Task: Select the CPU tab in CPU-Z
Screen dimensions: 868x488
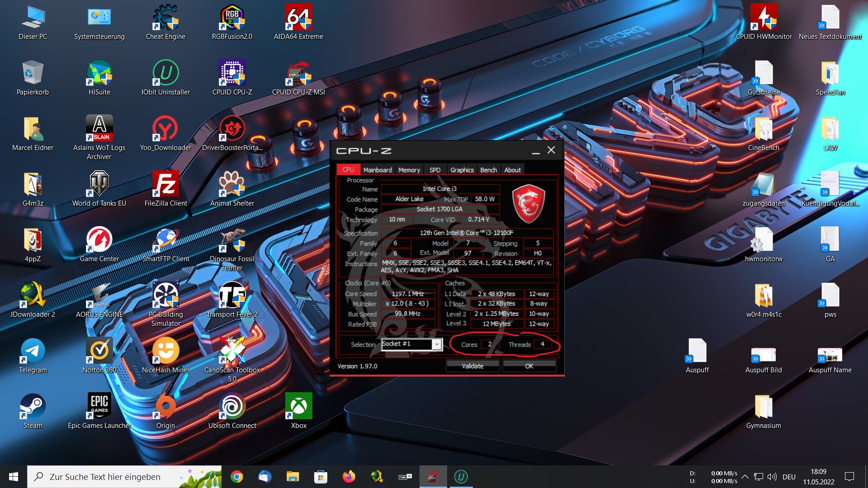Action: [348, 169]
